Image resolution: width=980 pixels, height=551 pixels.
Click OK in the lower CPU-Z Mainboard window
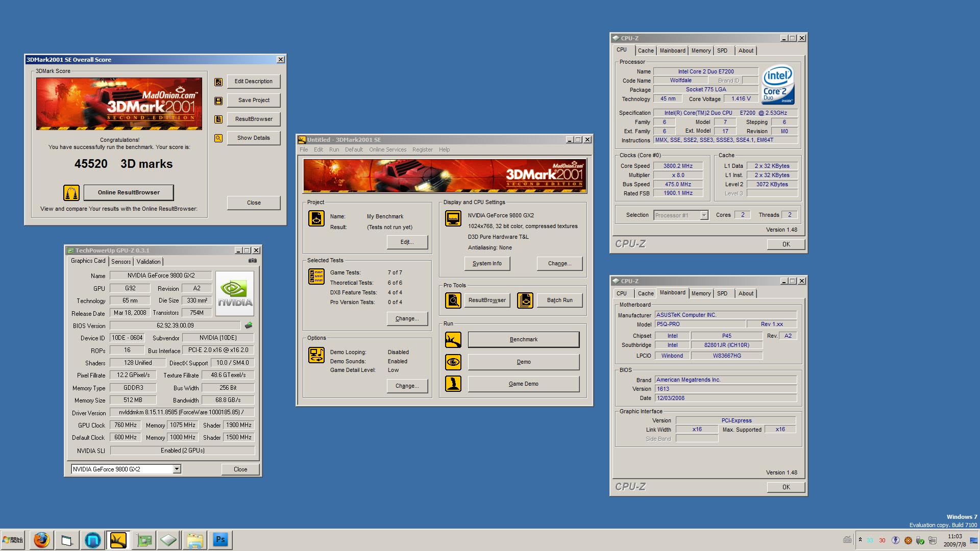786,487
